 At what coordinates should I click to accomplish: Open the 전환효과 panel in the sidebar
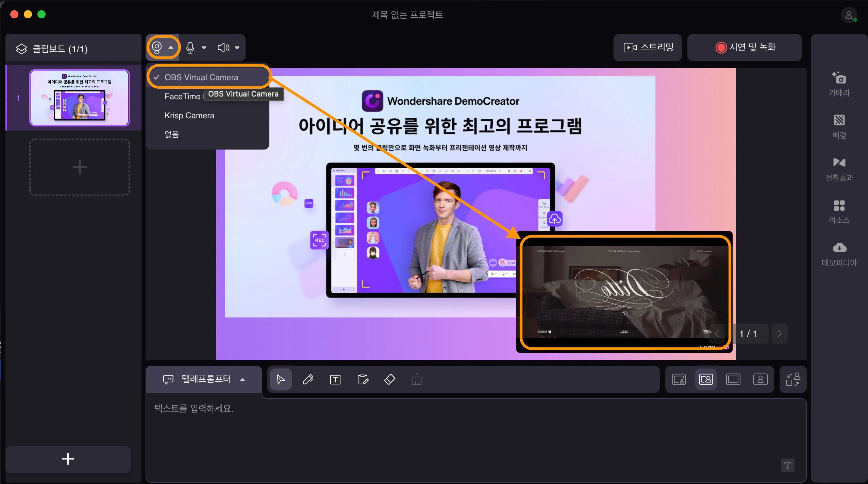tap(839, 168)
